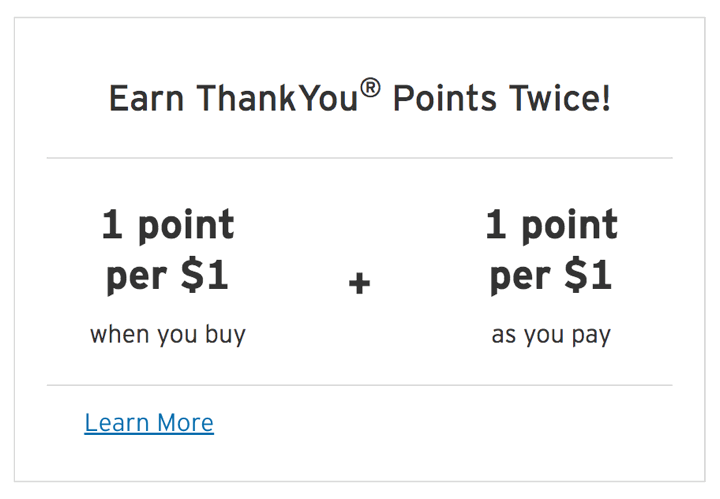Image resolution: width=720 pixels, height=499 pixels.
Task: Click the divider line above Learn More
Action: click(x=360, y=385)
